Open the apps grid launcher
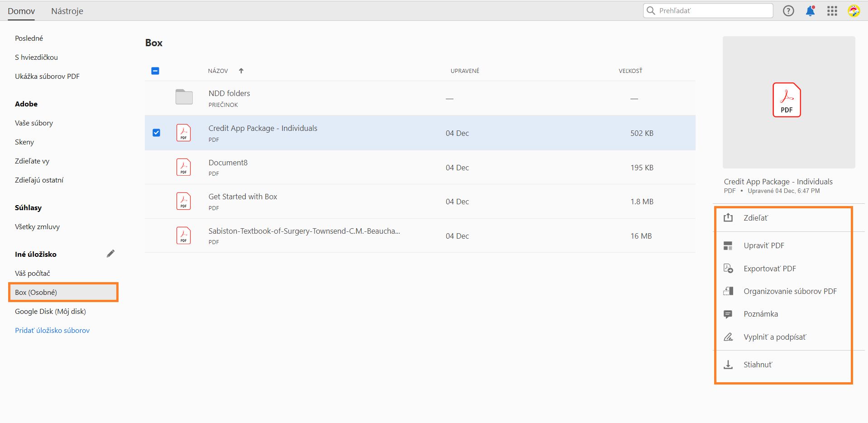 [x=832, y=11]
